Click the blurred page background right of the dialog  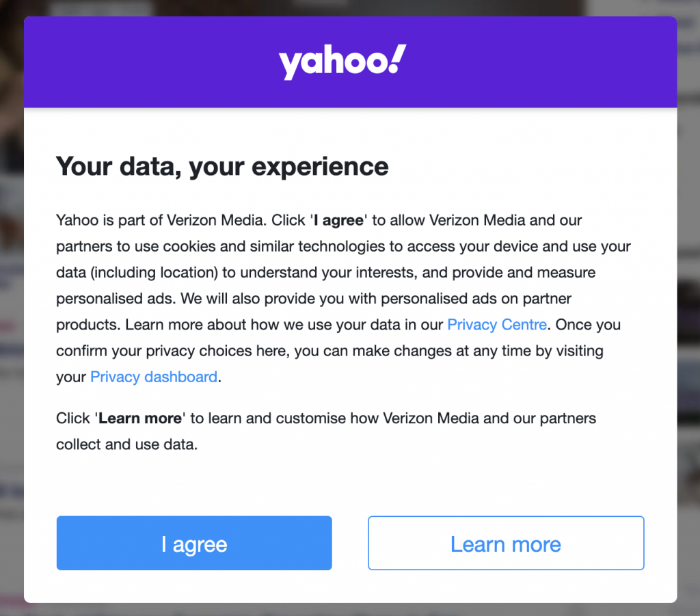point(688,312)
